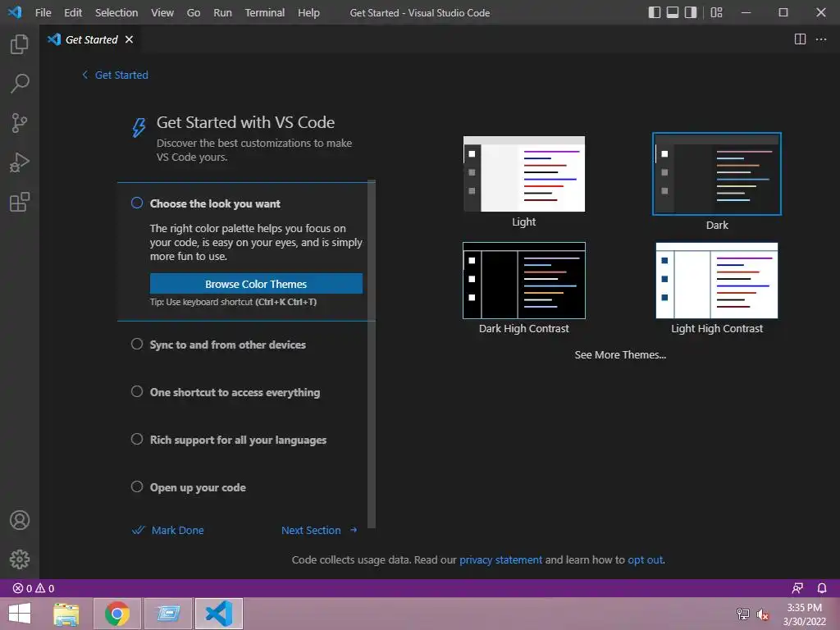
Task: Select Light High Contrast theme thumbnail
Action: tap(717, 281)
